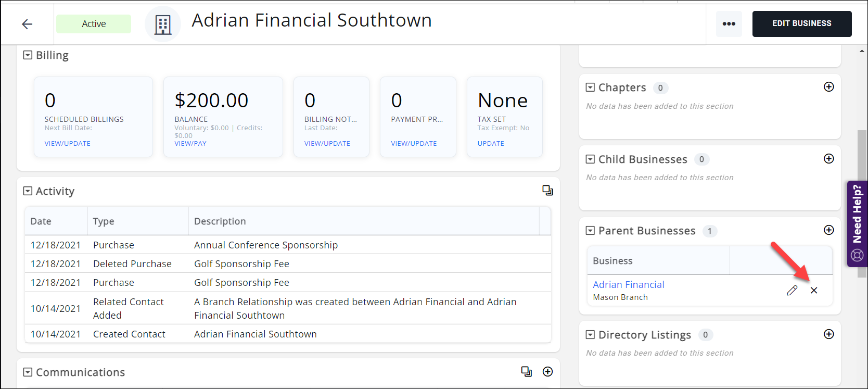Remove Adrian Financial parent business with X

click(x=814, y=291)
